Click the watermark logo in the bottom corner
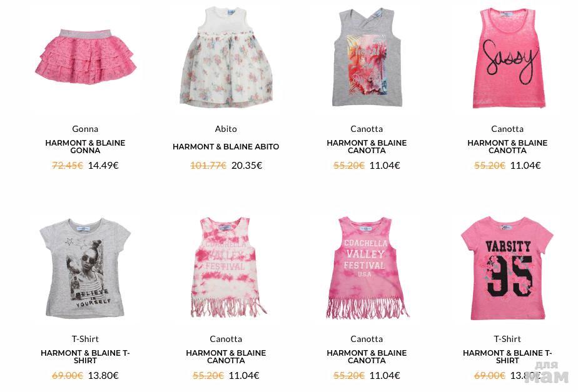 [x=552, y=373]
